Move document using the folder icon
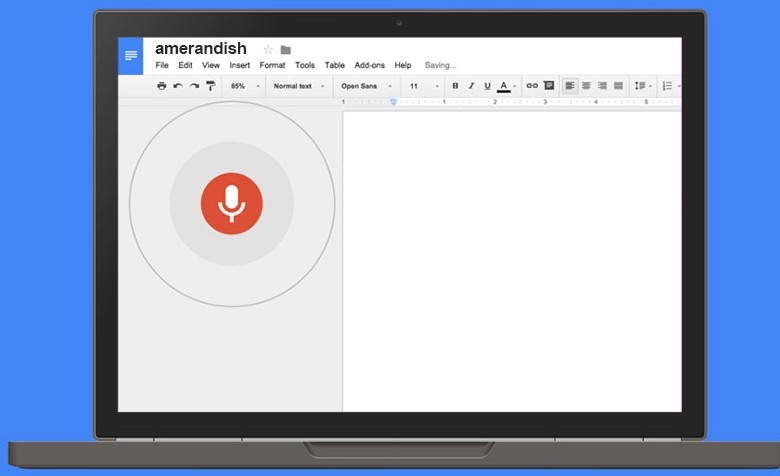780x476 pixels. tap(286, 50)
